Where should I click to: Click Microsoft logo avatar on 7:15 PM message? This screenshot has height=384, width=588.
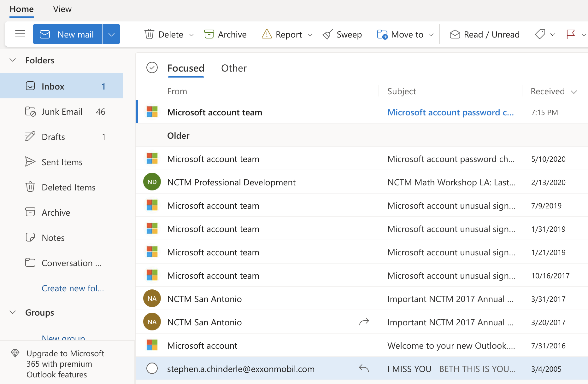(152, 112)
